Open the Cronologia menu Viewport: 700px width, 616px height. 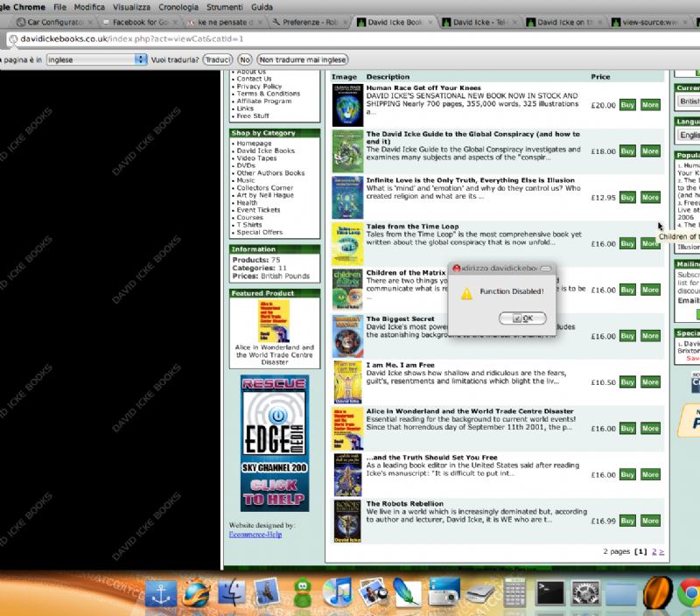point(178,7)
